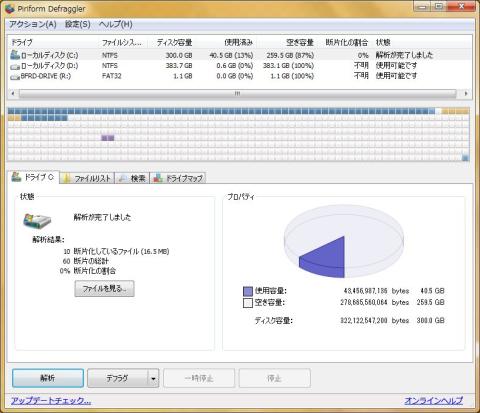
Task: Minimize the Defraggler window
Action: tap(422, 7)
